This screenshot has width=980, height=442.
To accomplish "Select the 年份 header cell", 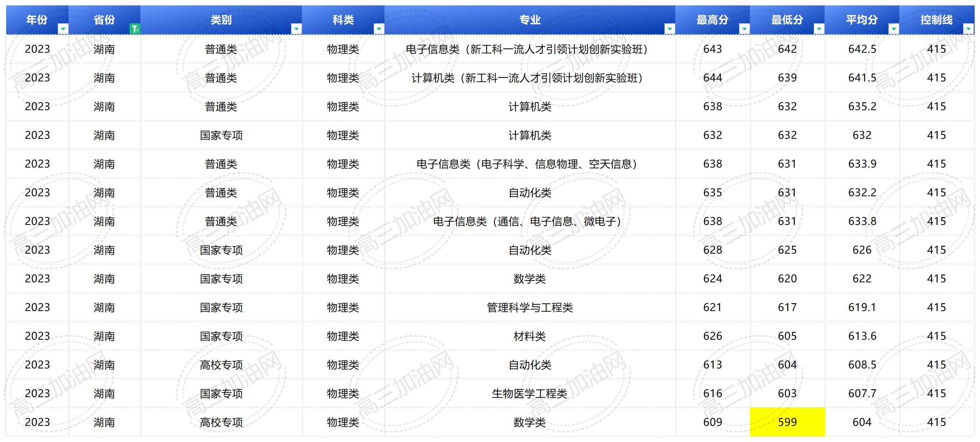I will click(x=37, y=20).
